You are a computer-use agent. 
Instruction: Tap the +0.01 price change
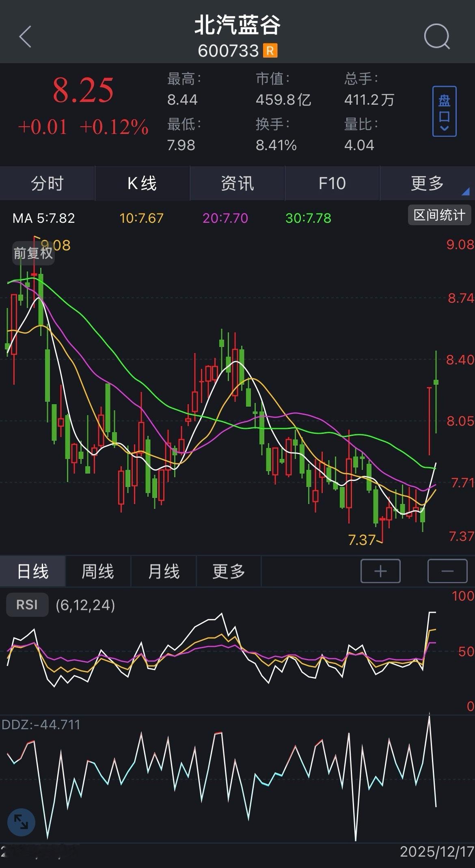pos(43,127)
